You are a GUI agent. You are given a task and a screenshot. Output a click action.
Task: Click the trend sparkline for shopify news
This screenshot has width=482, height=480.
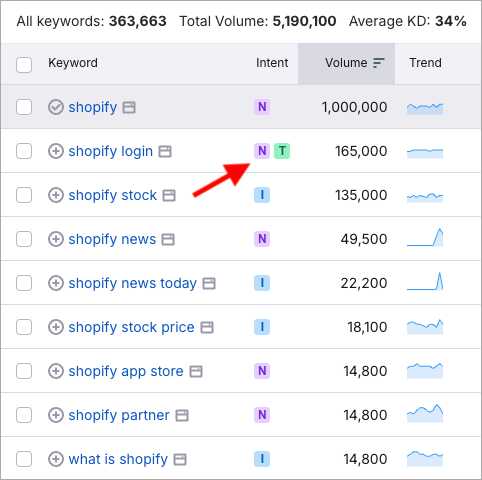pos(425,237)
